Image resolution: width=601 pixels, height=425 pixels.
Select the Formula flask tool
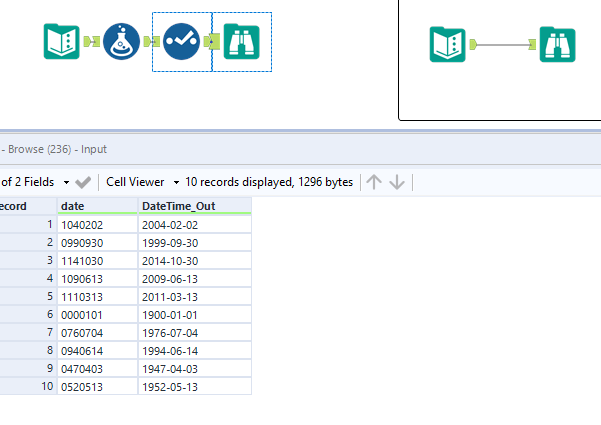pos(122,41)
